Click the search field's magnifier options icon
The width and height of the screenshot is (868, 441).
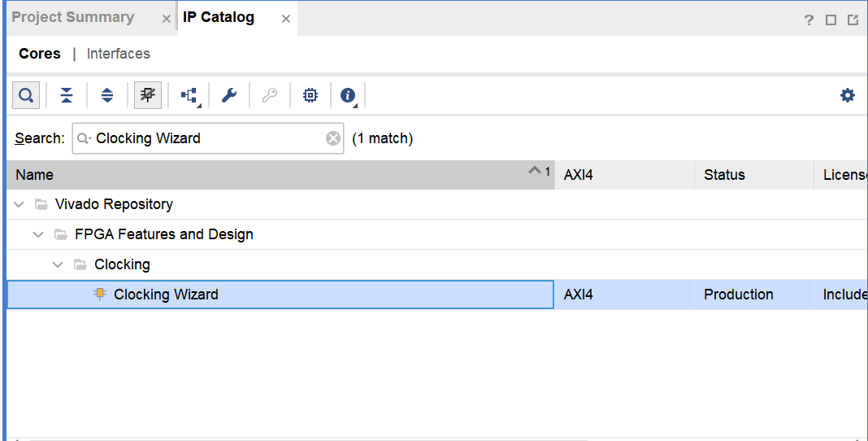coord(84,138)
